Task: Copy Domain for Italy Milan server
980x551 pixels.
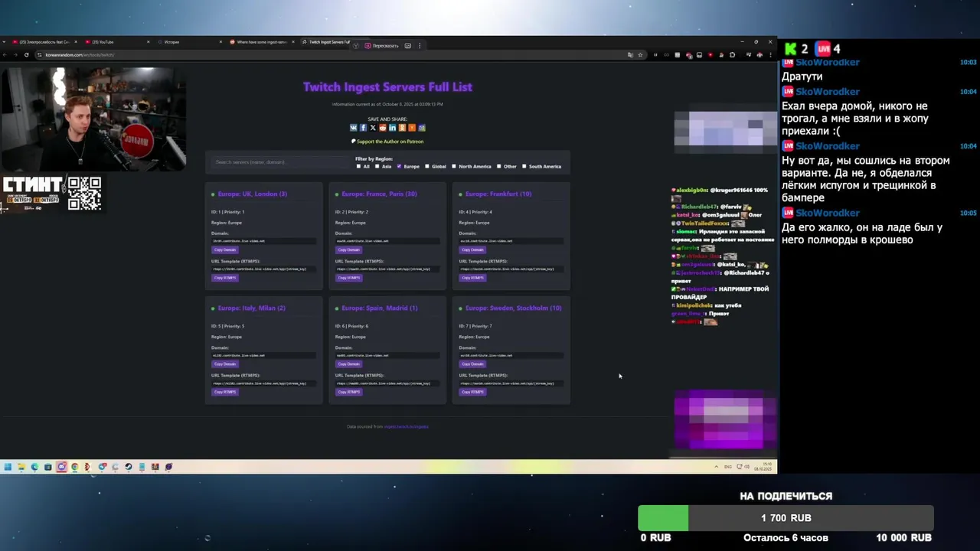Action: coord(225,364)
